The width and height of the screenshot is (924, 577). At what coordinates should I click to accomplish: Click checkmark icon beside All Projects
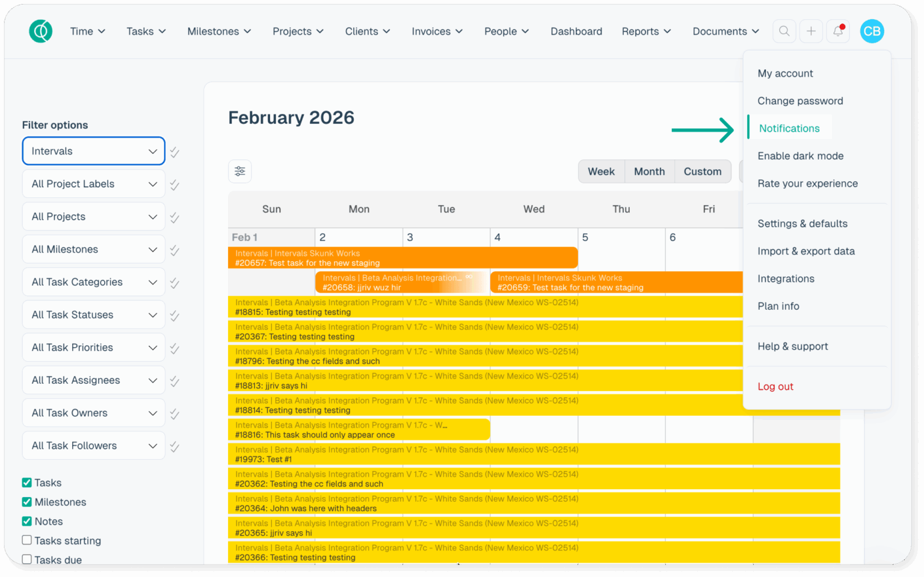[x=174, y=218]
